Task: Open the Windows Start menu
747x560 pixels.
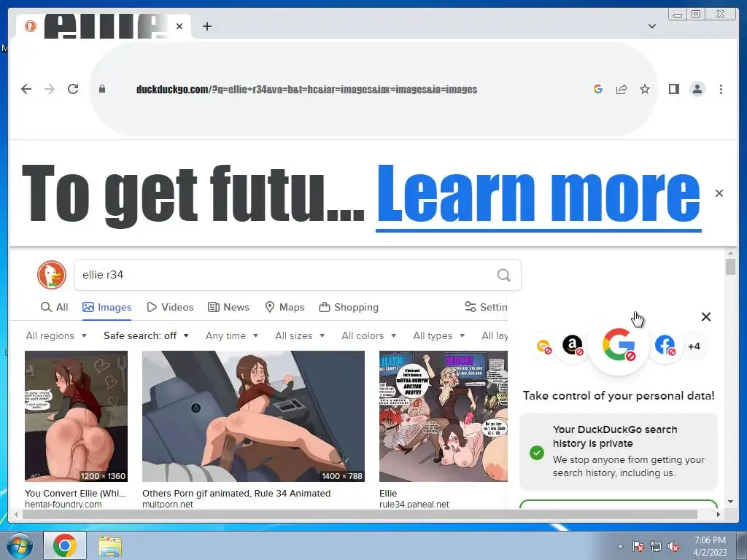Action: tap(19, 545)
